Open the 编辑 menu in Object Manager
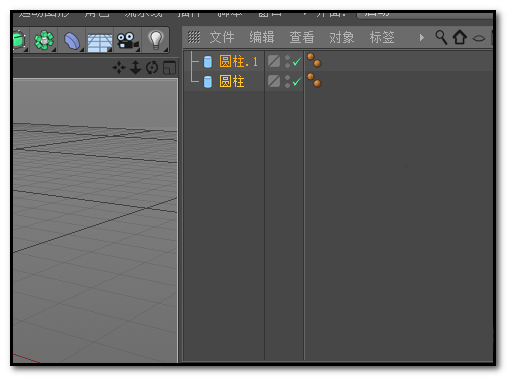 pos(262,37)
